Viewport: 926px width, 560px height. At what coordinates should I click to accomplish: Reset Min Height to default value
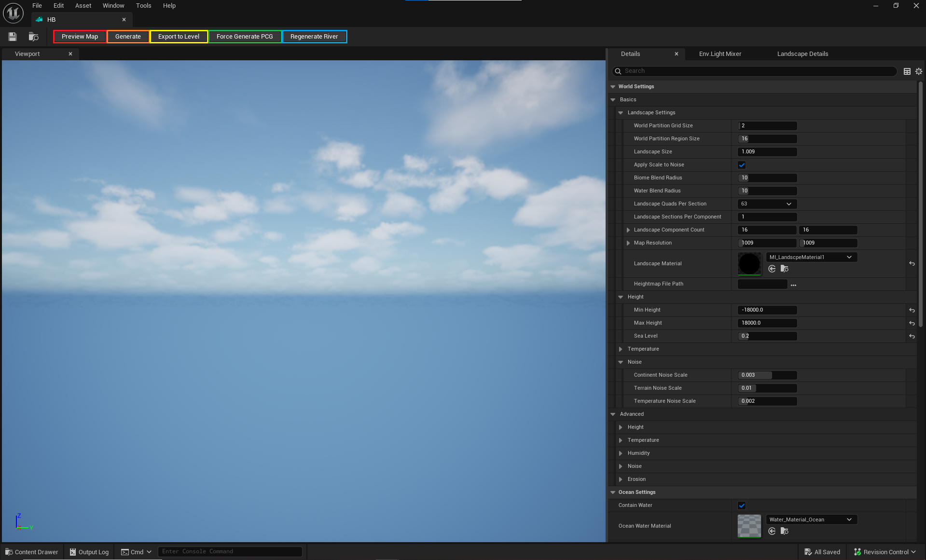912,310
